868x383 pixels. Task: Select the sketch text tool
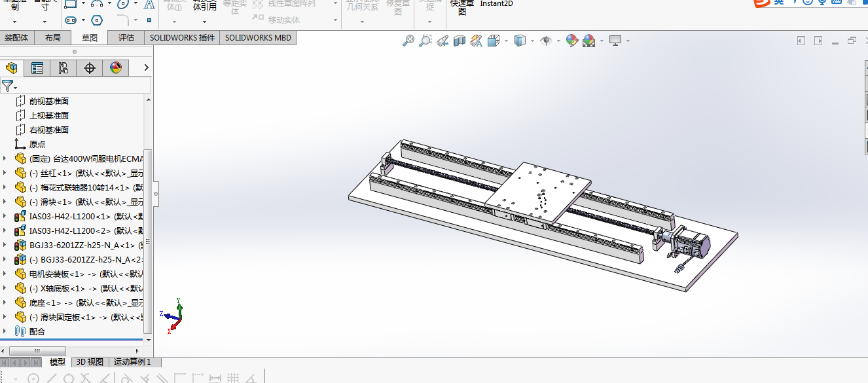coord(149,4)
